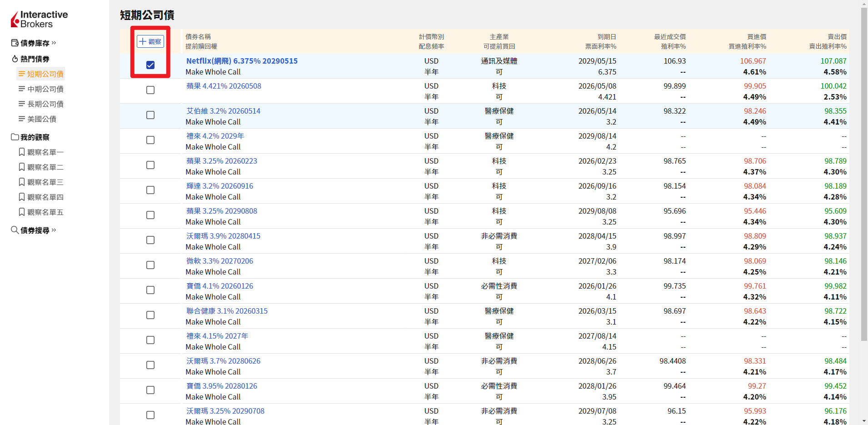Screen dimensions: 868x425
Task: Click Netflix bid price 106.967
Action: click(753, 61)
